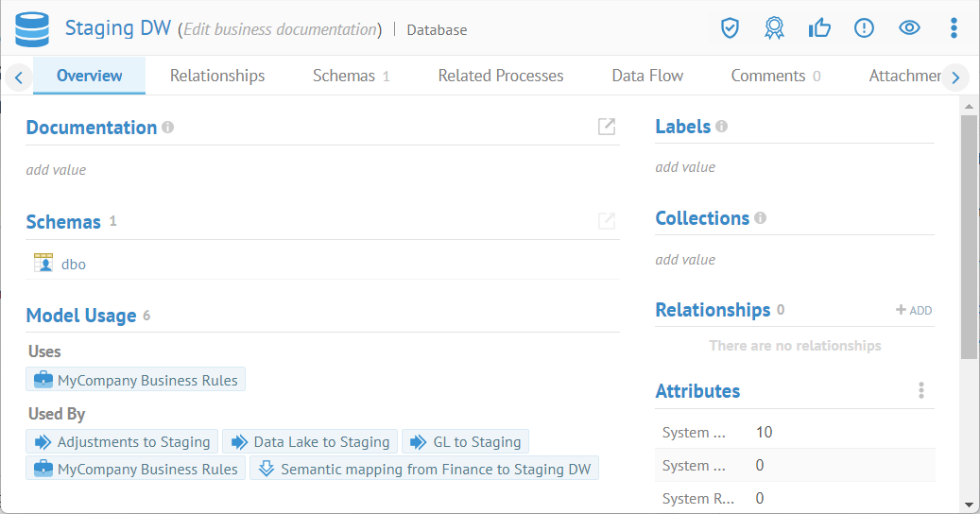Image resolution: width=980 pixels, height=514 pixels.
Task: Click ADD to create a relationship
Action: (914, 310)
